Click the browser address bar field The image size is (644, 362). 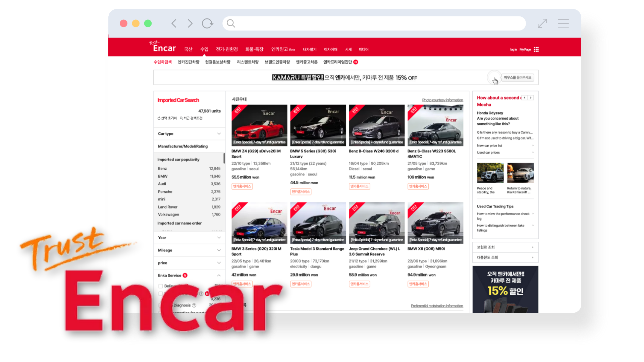(374, 23)
